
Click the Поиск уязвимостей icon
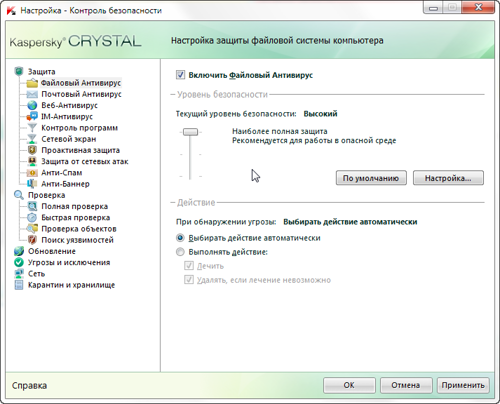(x=32, y=240)
